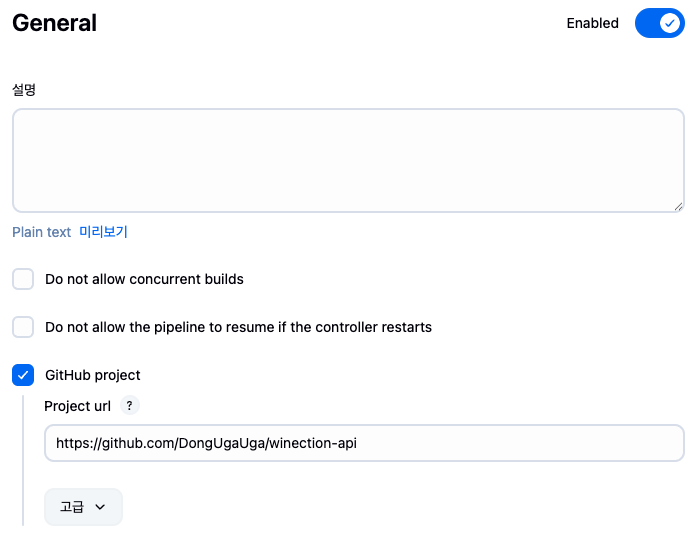Click the controller restarts option label text
Screen dimensions: 696x542
(x=238, y=327)
